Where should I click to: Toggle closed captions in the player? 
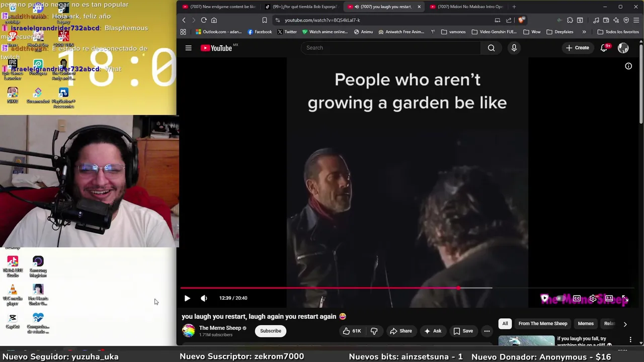coord(577,299)
